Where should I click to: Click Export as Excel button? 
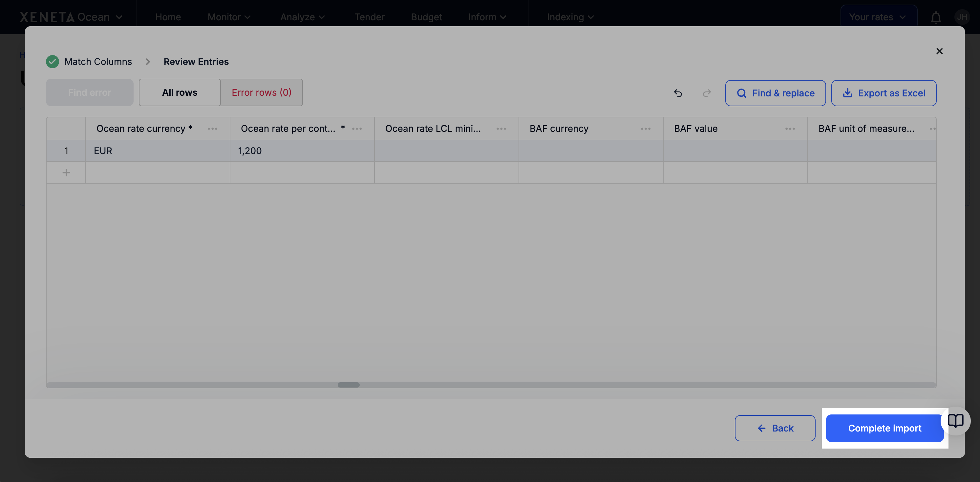click(x=884, y=93)
